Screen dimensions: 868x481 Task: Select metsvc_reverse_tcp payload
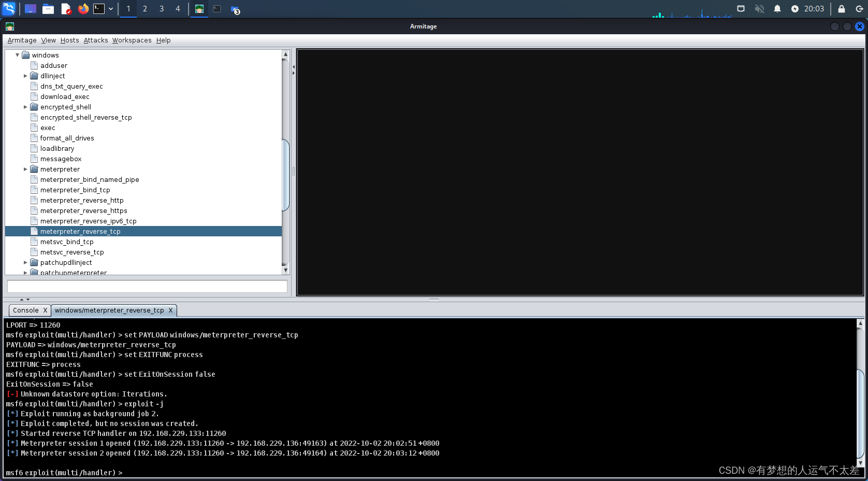(x=72, y=252)
